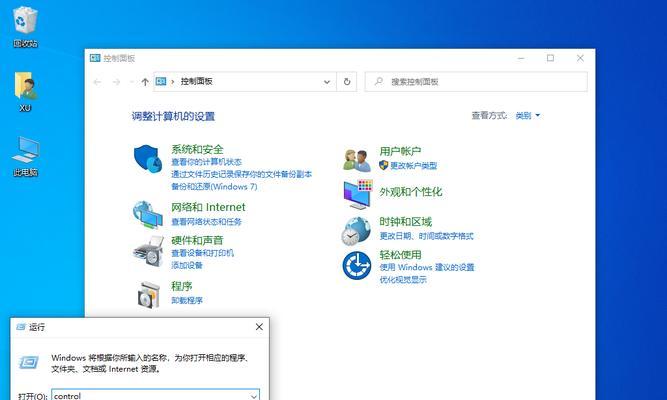Click the 系统和安全 shield icon

point(148,158)
